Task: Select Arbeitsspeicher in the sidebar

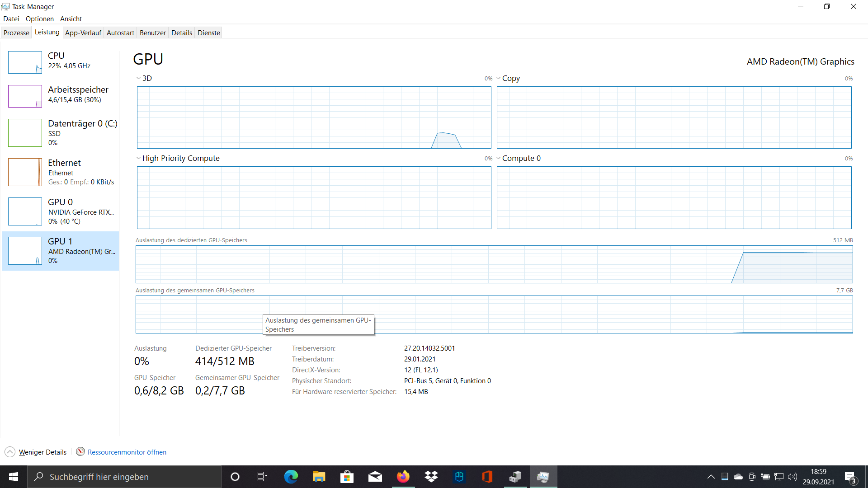Action: tap(61, 96)
